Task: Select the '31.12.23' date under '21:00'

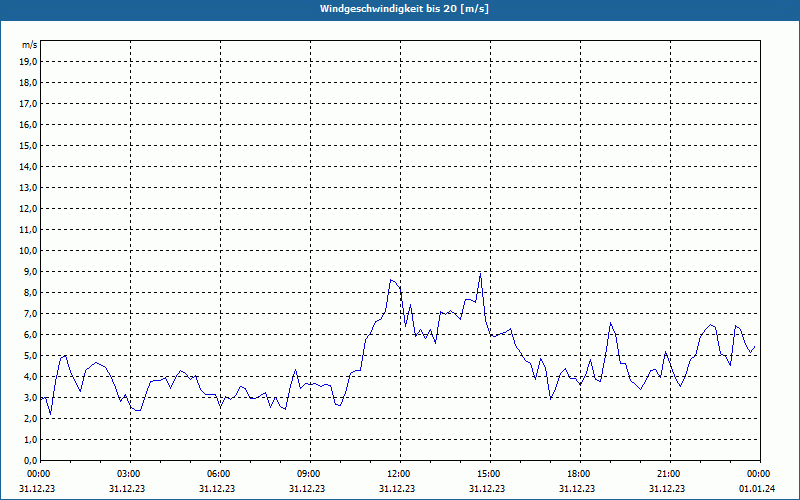Action: pos(667,489)
